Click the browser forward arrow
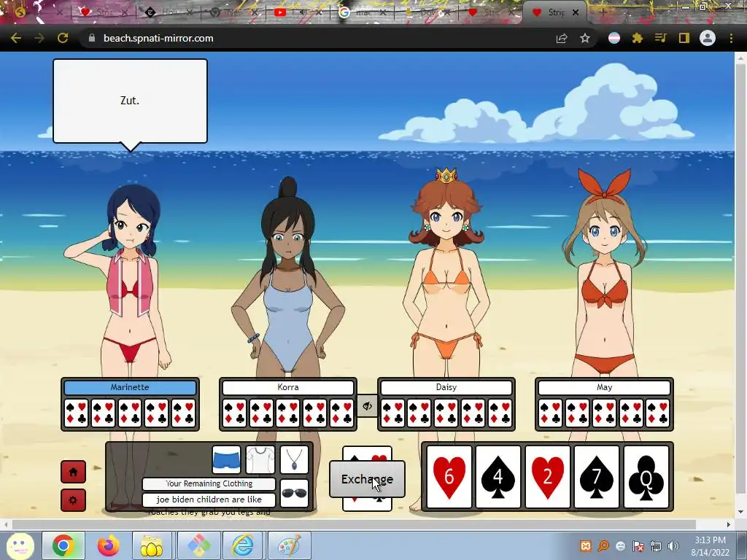747x560 pixels. (x=39, y=38)
